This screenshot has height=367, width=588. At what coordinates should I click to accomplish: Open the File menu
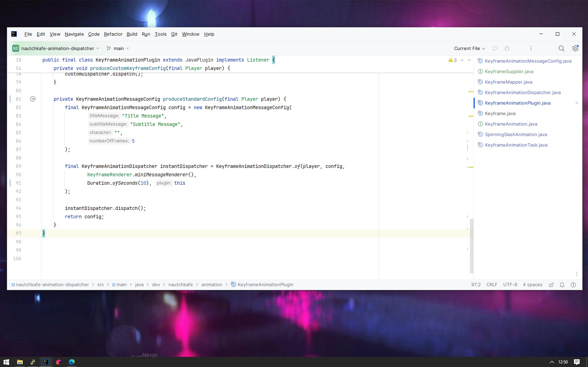coord(28,34)
